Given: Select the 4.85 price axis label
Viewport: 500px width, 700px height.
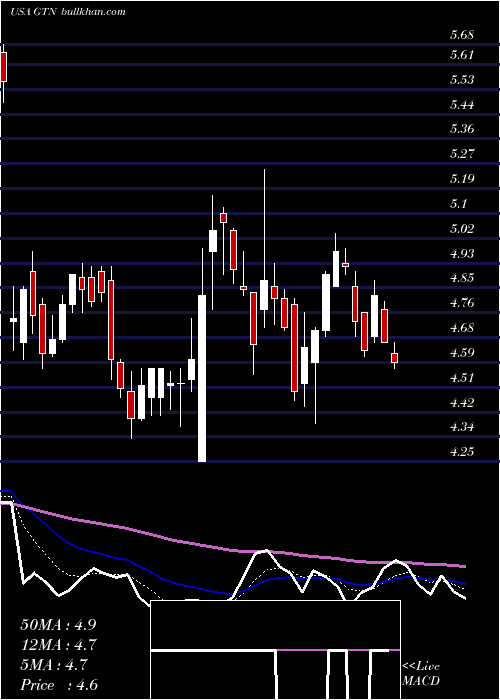Looking at the screenshot, I should tap(462, 278).
